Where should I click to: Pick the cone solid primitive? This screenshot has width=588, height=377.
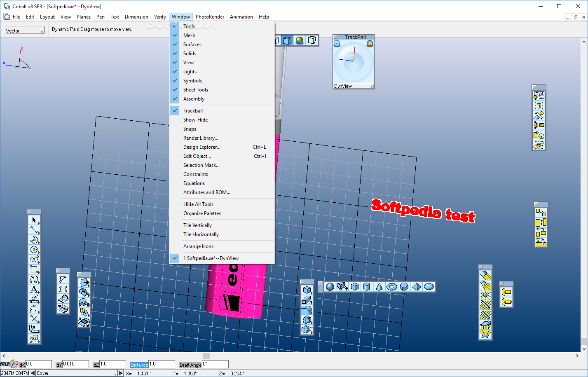pyautogui.click(x=380, y=287)
